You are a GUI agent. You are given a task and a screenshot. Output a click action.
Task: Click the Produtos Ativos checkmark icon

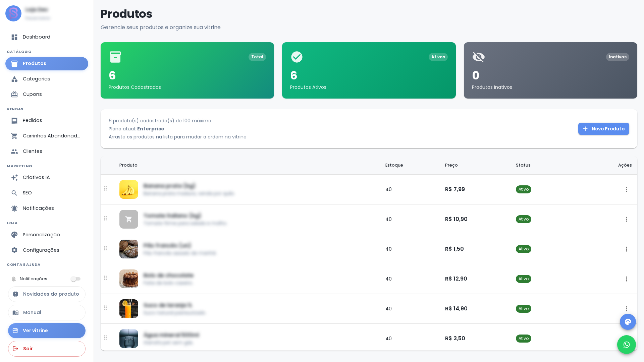(x=297, y=57)
